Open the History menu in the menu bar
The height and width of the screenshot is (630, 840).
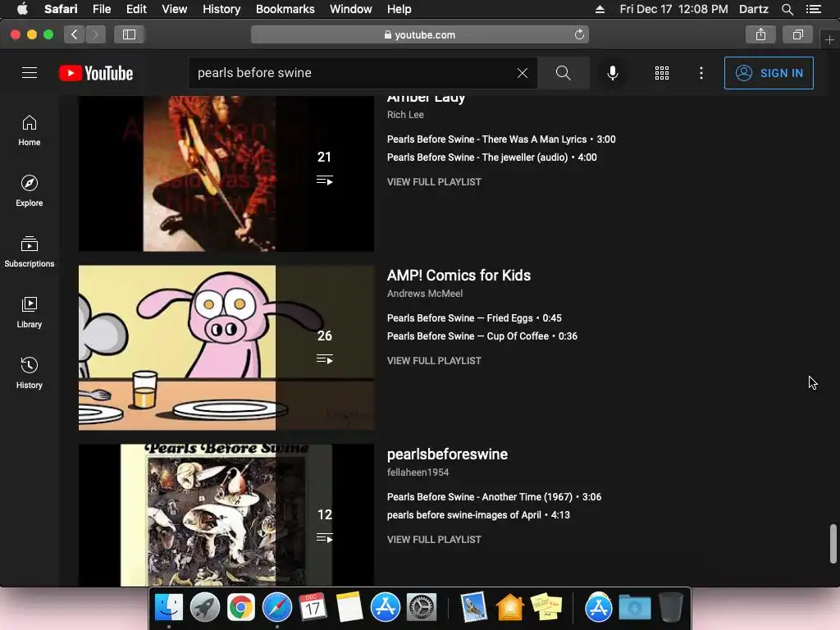[x=221, y=9]
